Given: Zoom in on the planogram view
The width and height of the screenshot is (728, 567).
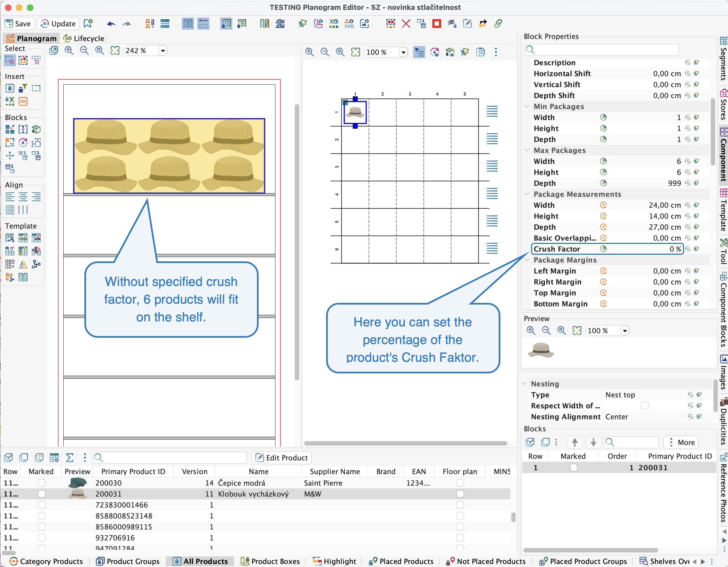Looking at the screenshot, I should coord(69,51).
